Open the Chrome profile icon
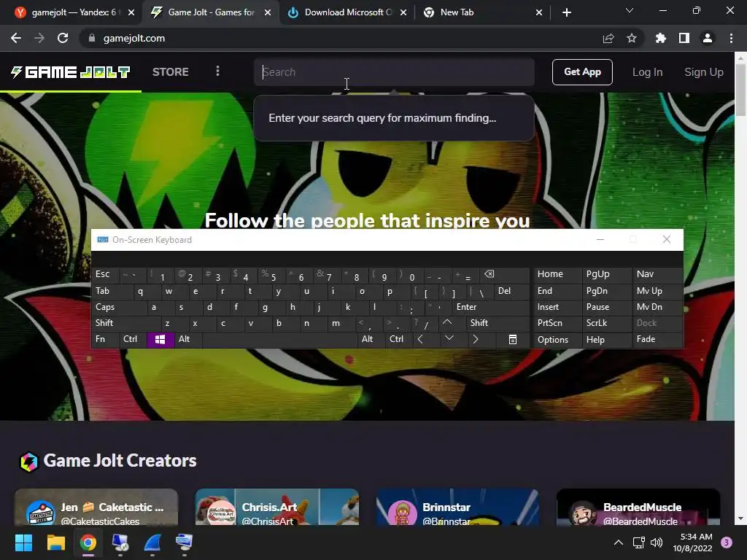This screenshot has width=747, height=560. click(708, 38)
